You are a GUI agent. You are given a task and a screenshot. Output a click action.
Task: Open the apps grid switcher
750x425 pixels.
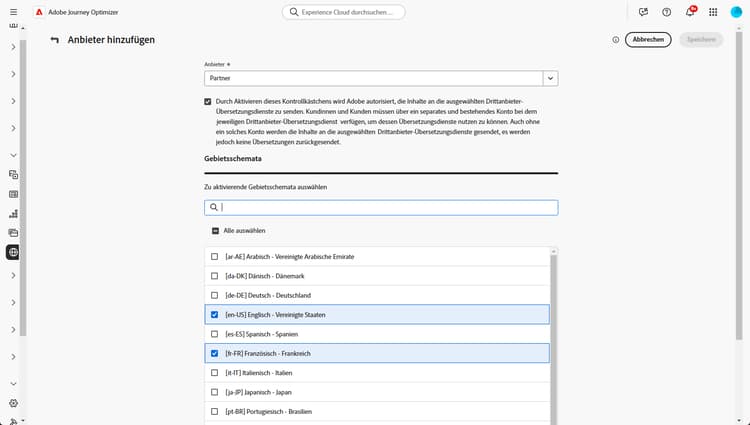coord(713,12)
